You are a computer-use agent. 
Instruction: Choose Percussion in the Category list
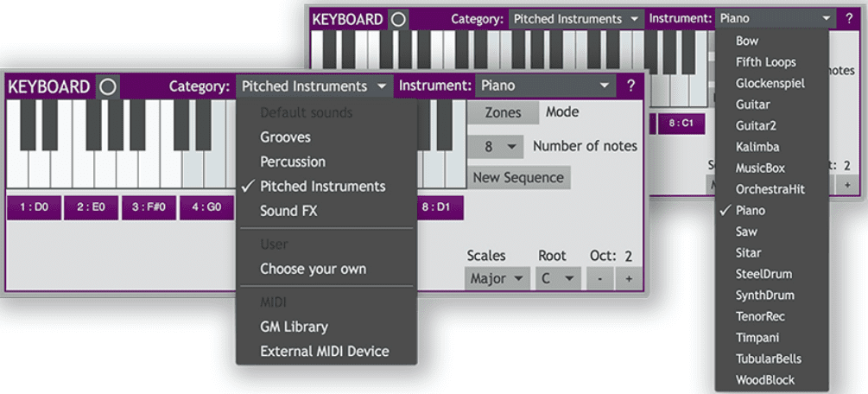[293, 162]
